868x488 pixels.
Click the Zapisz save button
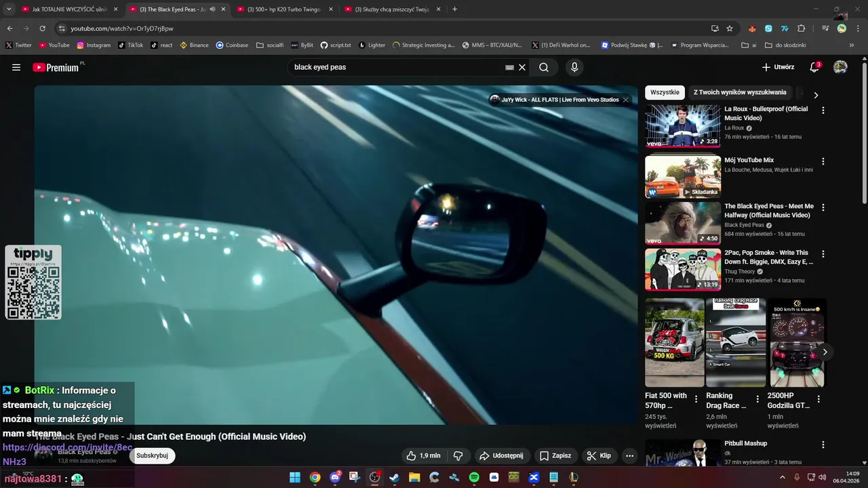555,455
